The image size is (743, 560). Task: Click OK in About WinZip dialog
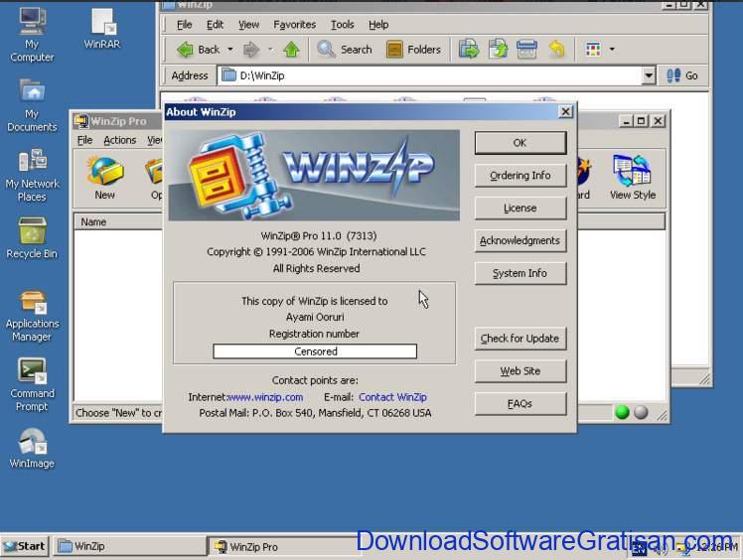pos(520,143)
